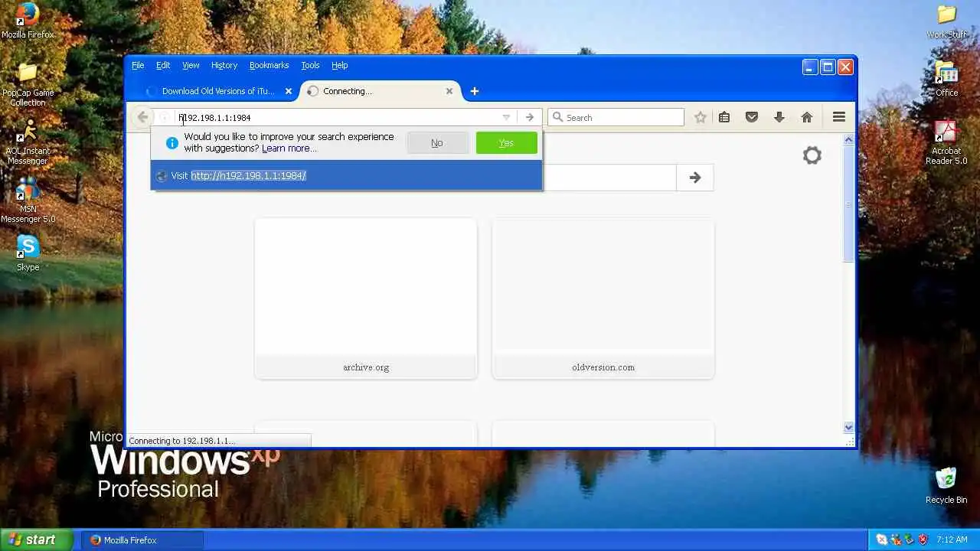The image size is (980, 551).
Task: Open the PopCap Game Collection folder
Action: tap(28, 84)
